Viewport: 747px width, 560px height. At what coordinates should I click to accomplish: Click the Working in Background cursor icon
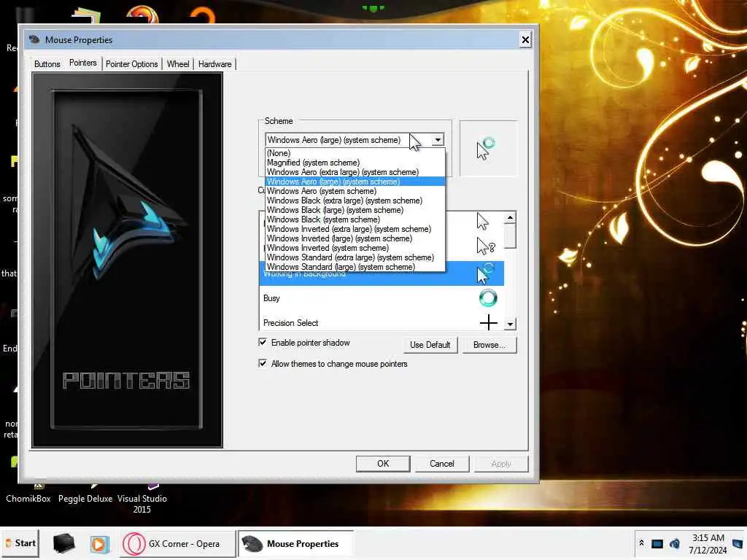coord(485,273)
